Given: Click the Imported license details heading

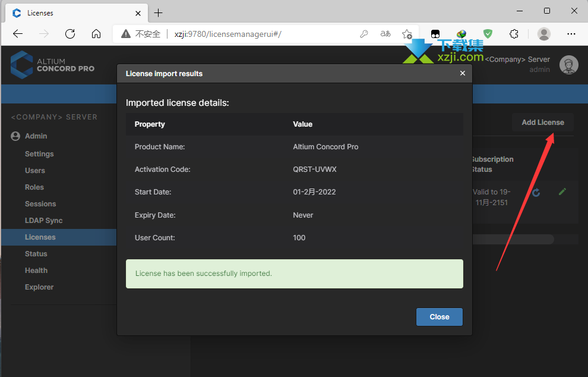Looking at the screenshot, I should click(178, 103).
